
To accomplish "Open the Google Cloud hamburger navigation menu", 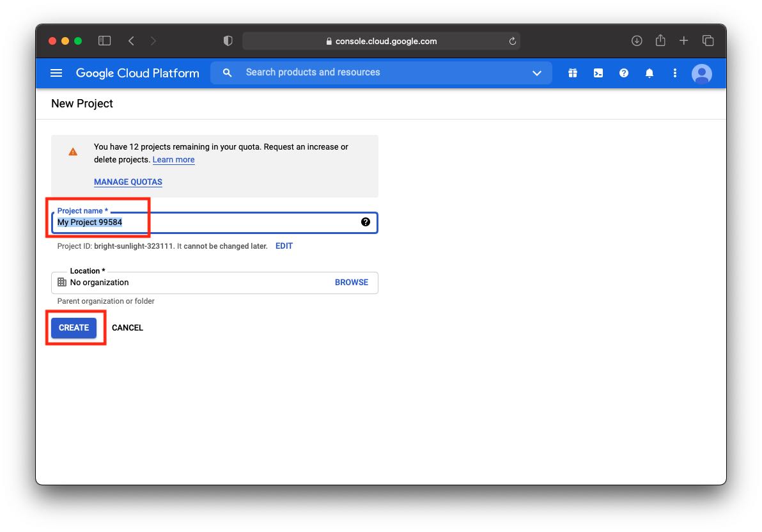I will pyautogui.click(x=56, y=73).
